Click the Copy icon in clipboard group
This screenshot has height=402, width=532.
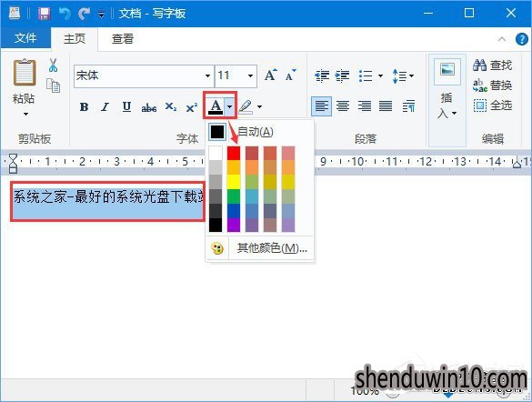click(54, 85)
